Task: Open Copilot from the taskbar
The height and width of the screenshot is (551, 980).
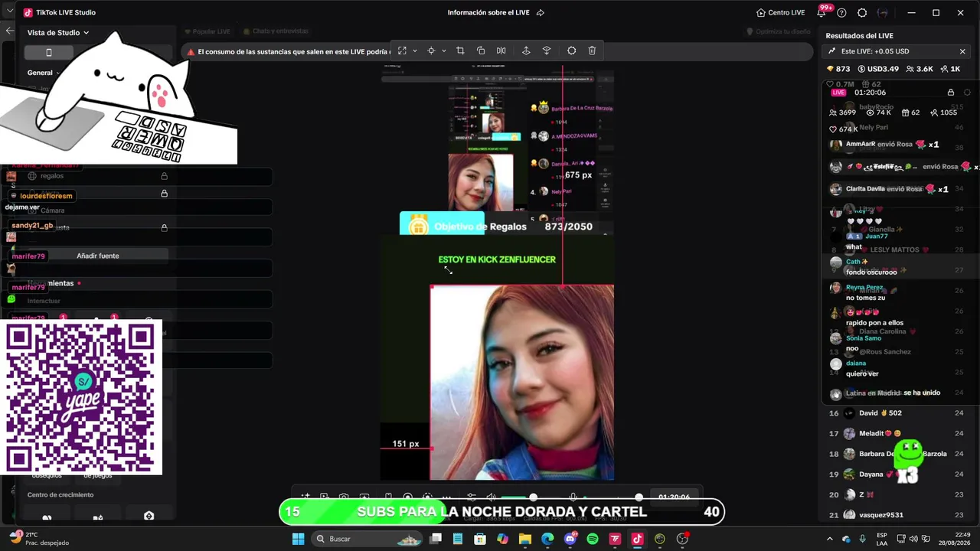Action: pos(502,539)
